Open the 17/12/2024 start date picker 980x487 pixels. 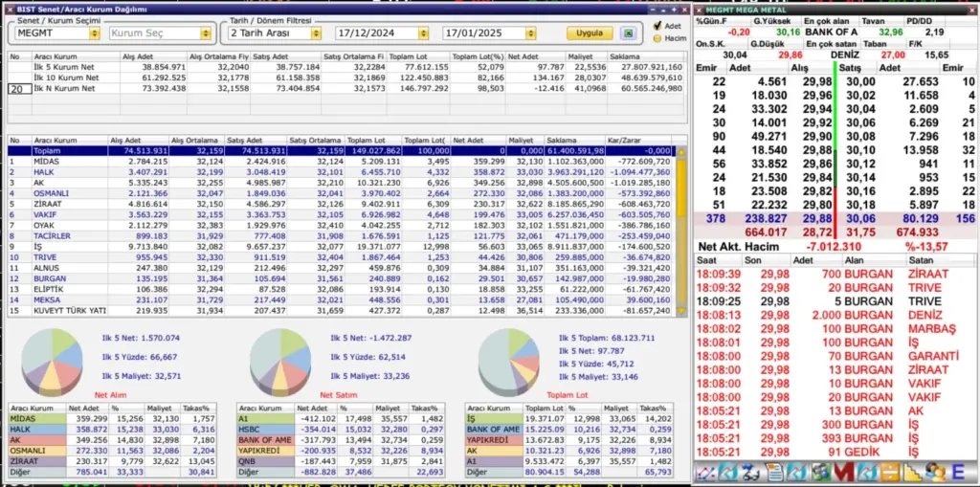tap(423, 33)
